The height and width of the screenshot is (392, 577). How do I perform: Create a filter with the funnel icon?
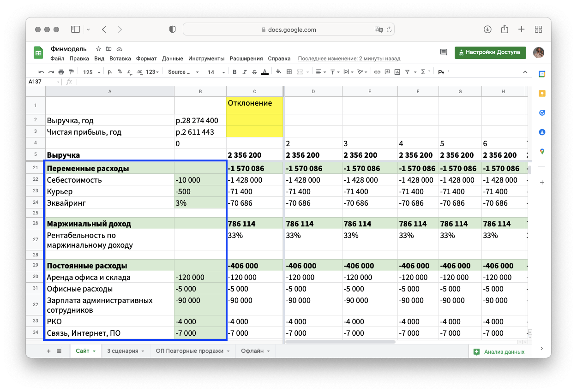pyautogui.click(x=408, y=72)
